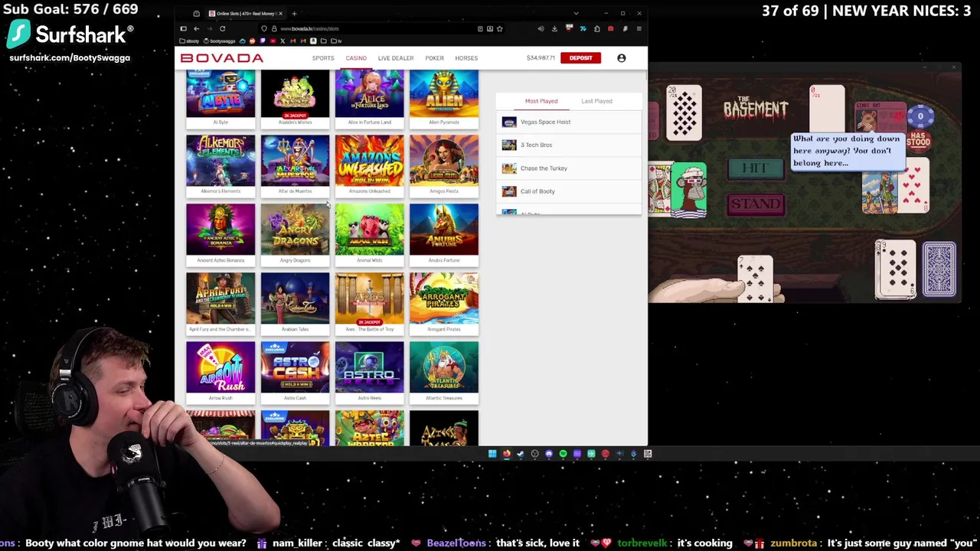
Task: Open the POKER section
Action: point(434,58)
